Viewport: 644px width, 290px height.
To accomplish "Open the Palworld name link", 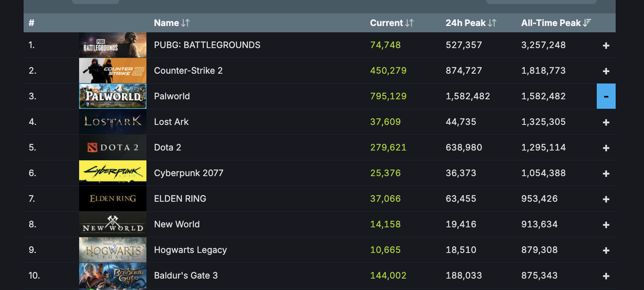I will point(172,96).
